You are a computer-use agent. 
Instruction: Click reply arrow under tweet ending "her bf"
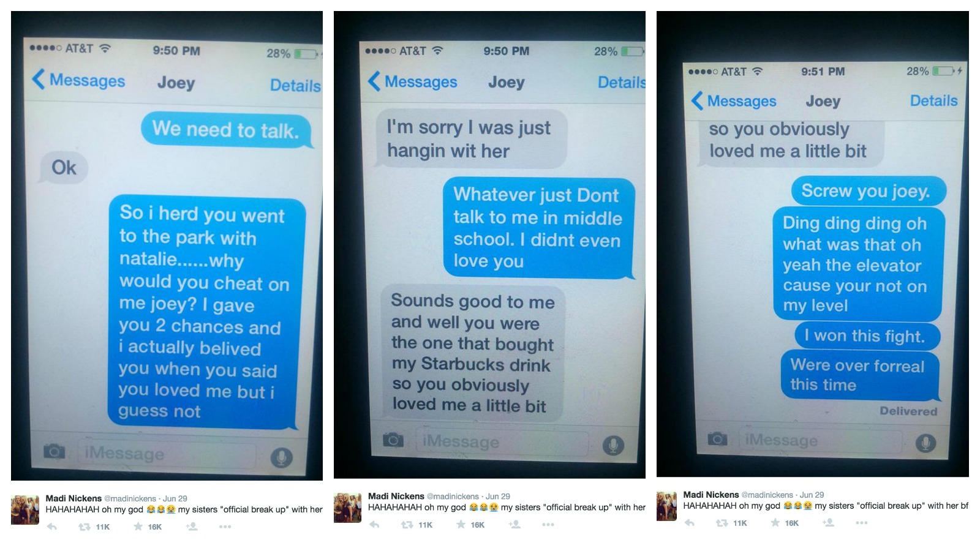[690, 523]
